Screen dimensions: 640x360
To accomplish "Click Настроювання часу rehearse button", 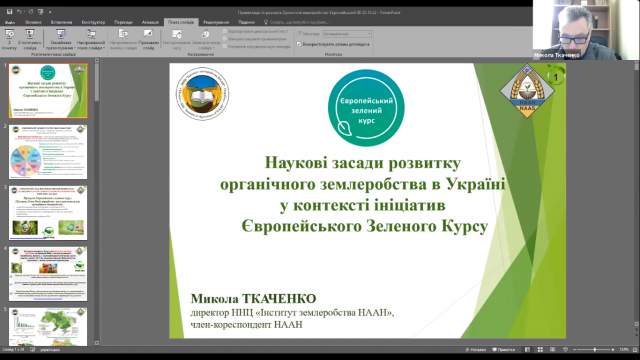I will 177,40.
